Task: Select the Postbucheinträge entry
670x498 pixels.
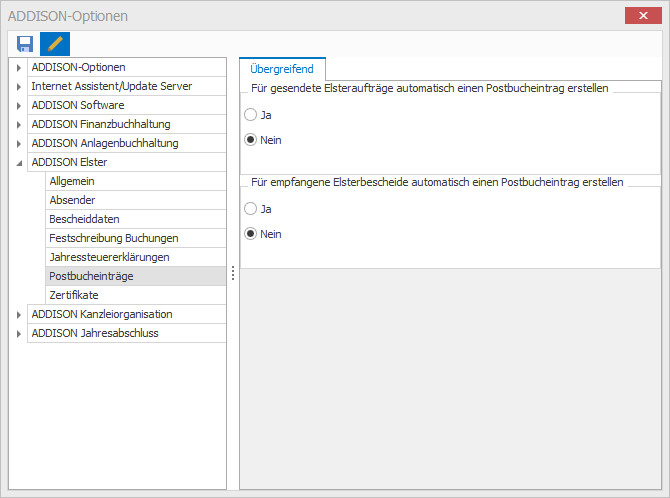Action: 135,276
